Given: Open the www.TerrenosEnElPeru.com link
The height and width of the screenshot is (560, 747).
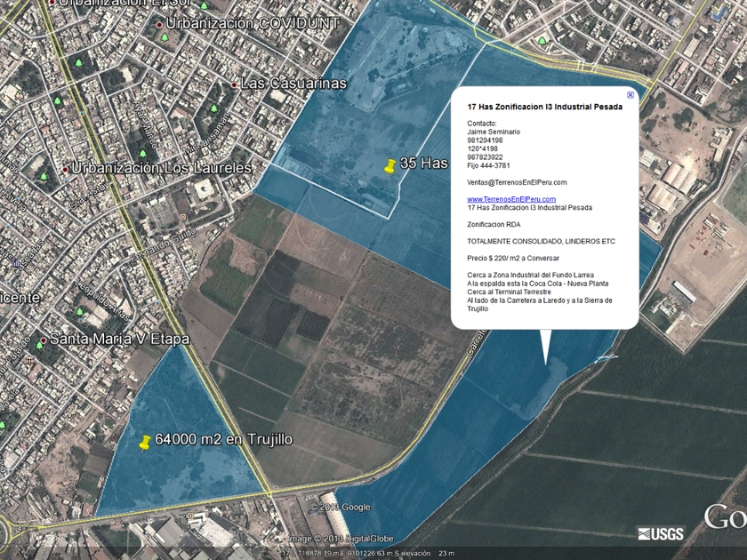Looking at the screenshot, I should pyautogui.click(x=511, y=199).
